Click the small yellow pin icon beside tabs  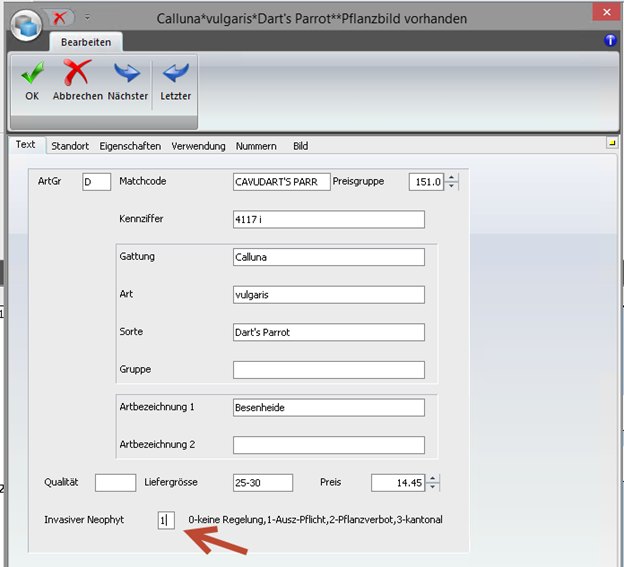(611, 144)
